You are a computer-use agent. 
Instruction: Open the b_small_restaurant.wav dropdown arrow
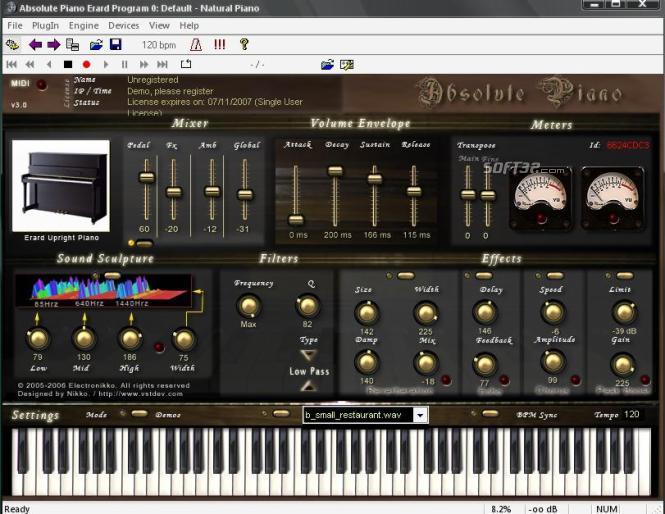click(x=420, y=415)
